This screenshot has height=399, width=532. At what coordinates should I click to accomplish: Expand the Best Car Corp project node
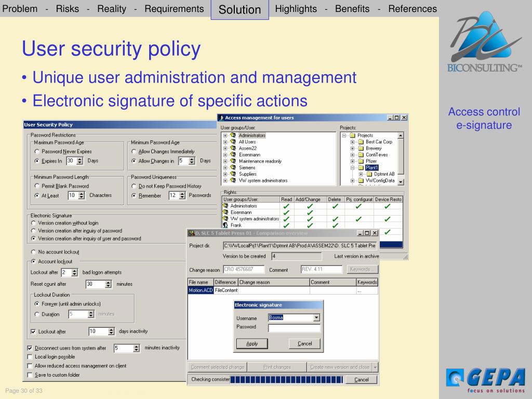[x=353, y=142]
